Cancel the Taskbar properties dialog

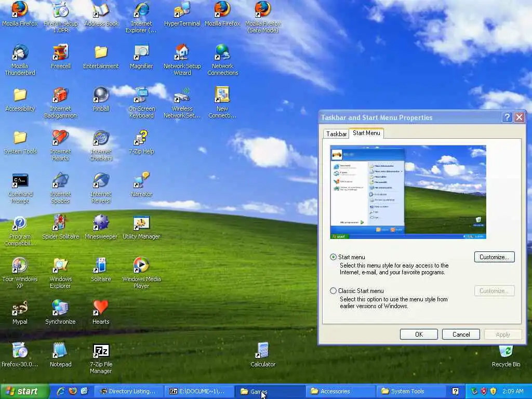(461, 334)
